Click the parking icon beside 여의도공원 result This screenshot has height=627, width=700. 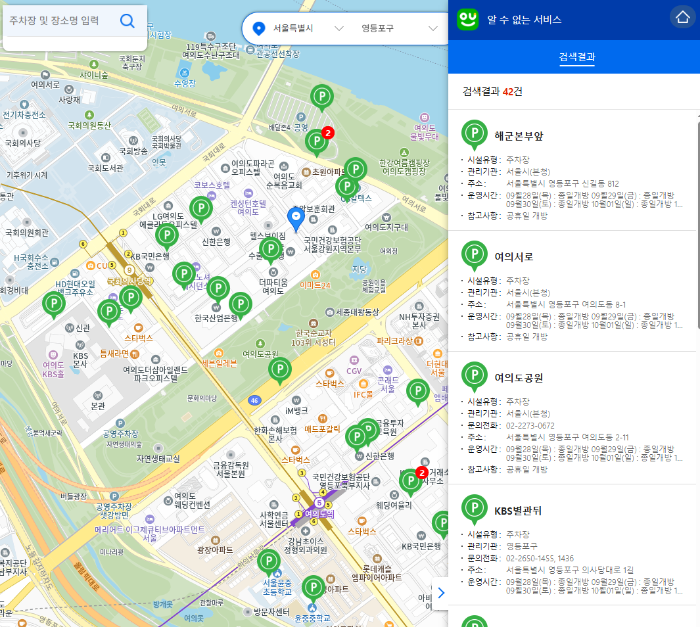tap(474, 376)
